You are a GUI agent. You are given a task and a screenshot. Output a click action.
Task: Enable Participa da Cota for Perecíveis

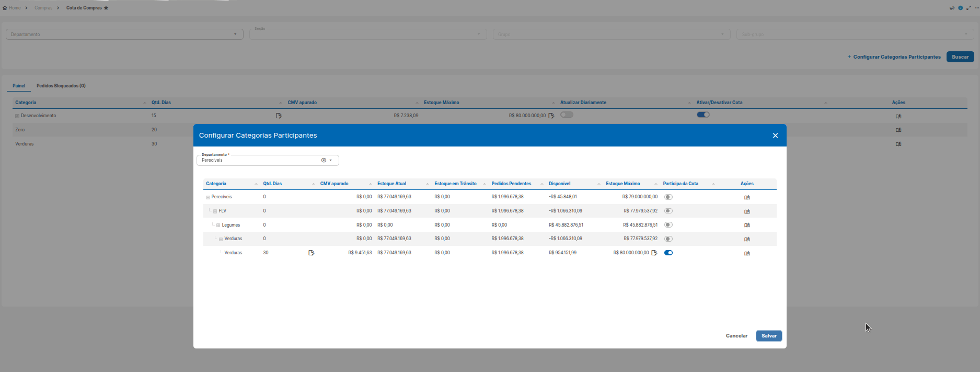point(668,197)
